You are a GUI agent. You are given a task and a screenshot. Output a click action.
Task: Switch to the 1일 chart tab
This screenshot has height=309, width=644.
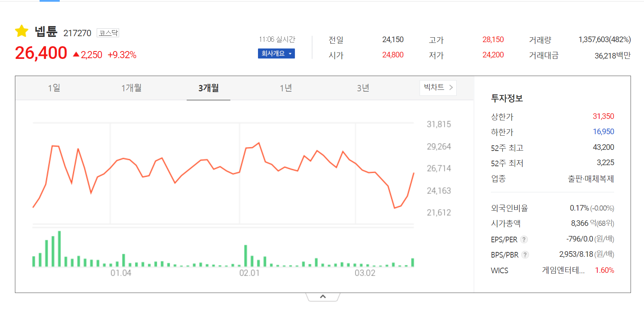(54, 88)
